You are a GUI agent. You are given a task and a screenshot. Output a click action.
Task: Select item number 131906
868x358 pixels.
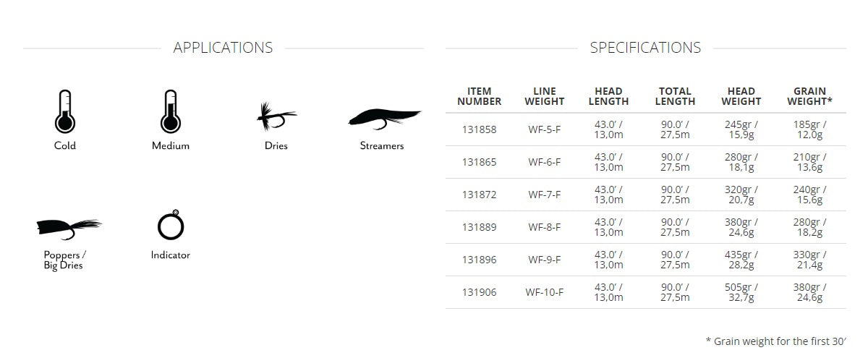coord(479,292)
